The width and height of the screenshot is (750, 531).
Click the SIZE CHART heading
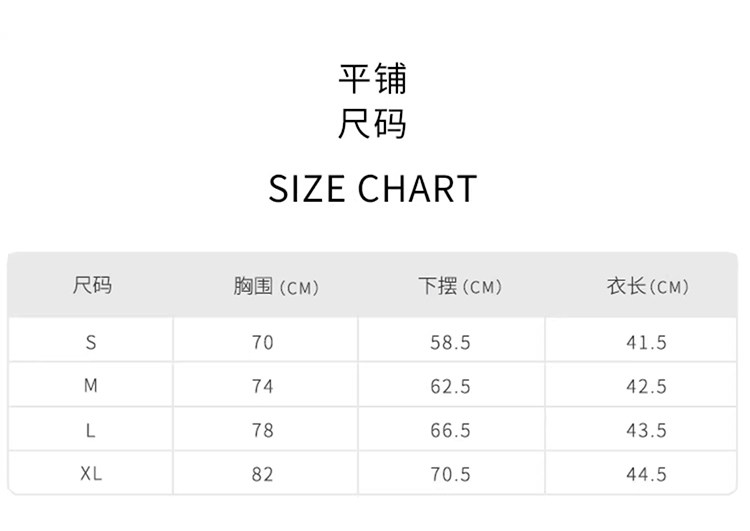click(x=372, y=189)
